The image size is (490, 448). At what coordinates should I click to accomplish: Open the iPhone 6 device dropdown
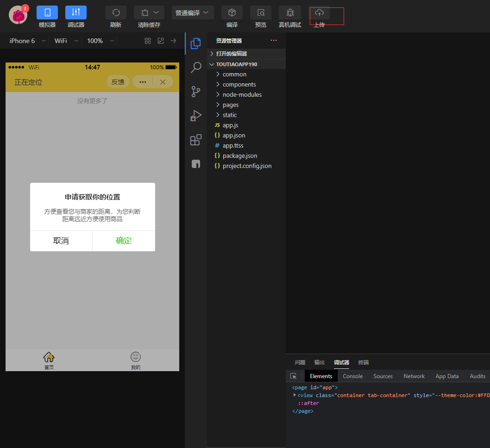(x=27, y=41)
